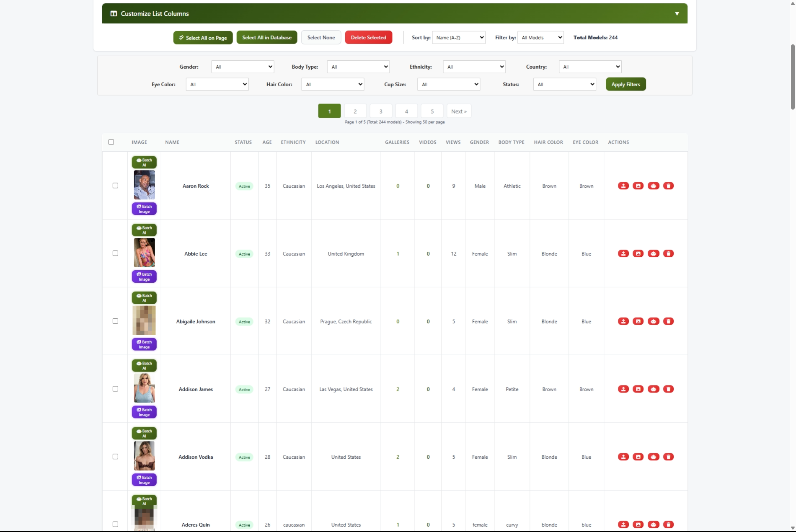This screenshot has width=796, height=532.
Task: Click the AI robot icon for Abbie Lee
Action: click(653, 253)
